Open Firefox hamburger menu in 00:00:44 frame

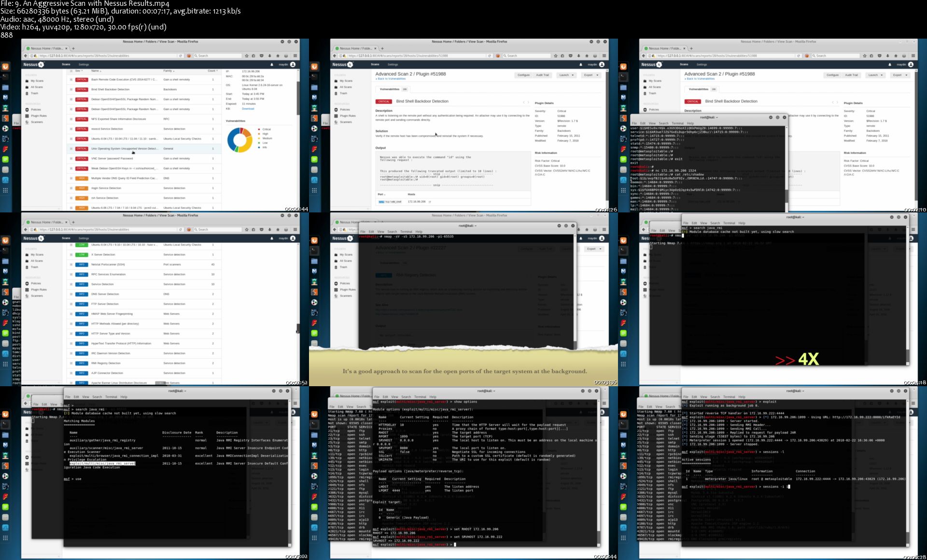click(x=295, y=56)
